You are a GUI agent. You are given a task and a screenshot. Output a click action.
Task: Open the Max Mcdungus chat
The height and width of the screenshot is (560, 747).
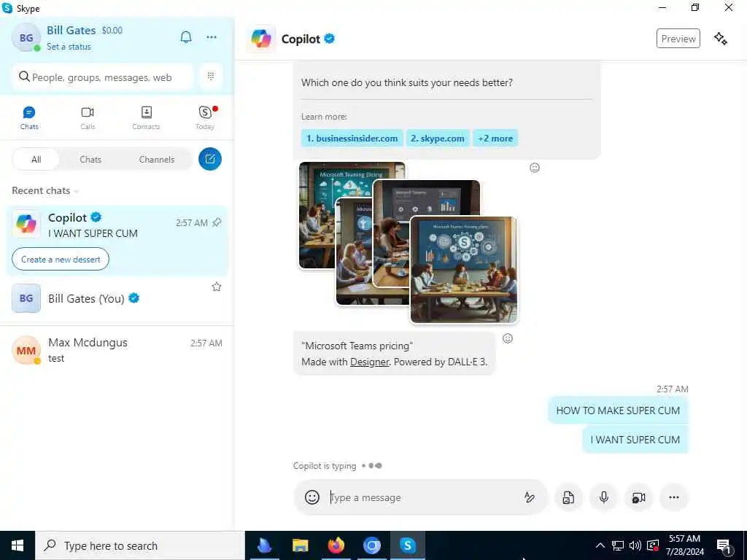(117, 350)
